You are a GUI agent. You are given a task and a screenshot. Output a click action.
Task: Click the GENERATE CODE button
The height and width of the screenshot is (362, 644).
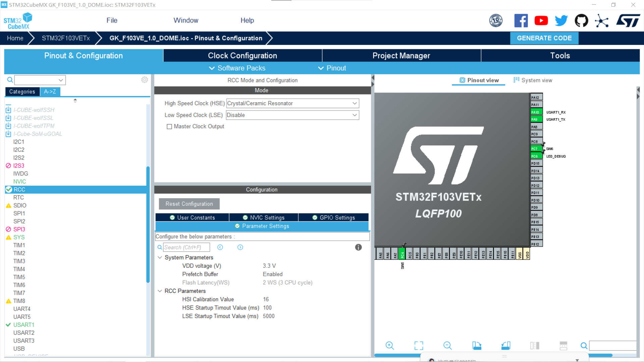(x=544, y=38)
